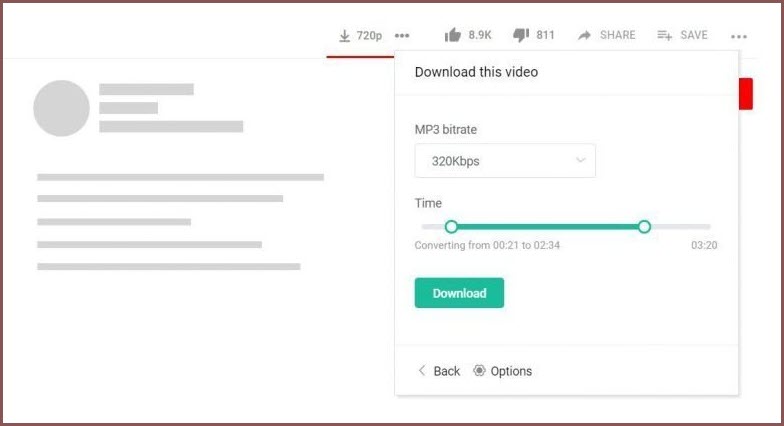Screen dimensions: 784x426
Task: Go Back in the download popup
Action: pyautogui.click(x=446, y=371)
